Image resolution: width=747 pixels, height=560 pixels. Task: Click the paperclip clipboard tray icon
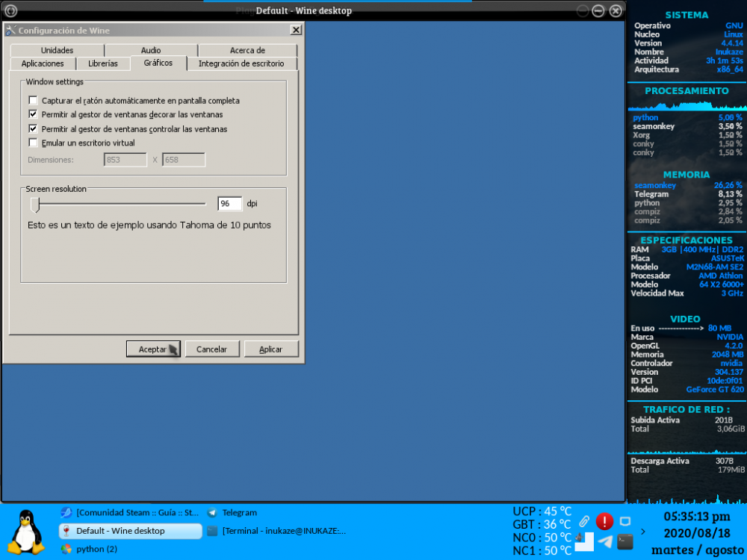583,521
